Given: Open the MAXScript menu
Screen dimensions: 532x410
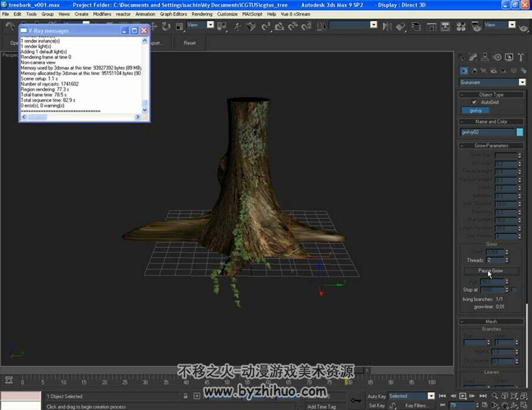Looking at the screenshot, I should click(252, 14).
